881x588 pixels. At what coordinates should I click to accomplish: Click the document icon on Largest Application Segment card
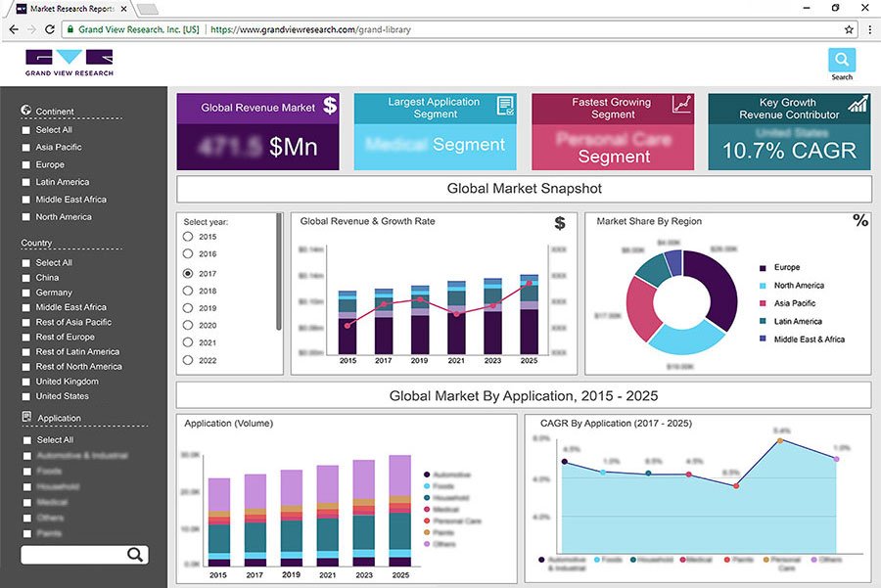[x=506, y=106]
